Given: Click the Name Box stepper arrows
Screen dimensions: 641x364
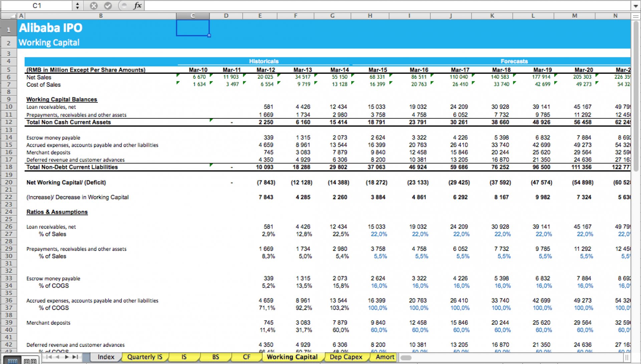Looking at the screenshot, I should click(77, 6).
